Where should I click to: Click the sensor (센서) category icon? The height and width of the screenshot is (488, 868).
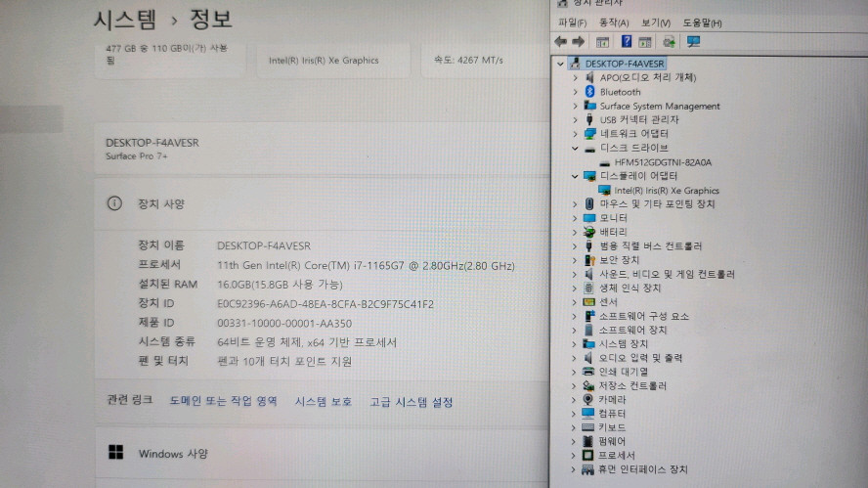click(x=588, y=302)
